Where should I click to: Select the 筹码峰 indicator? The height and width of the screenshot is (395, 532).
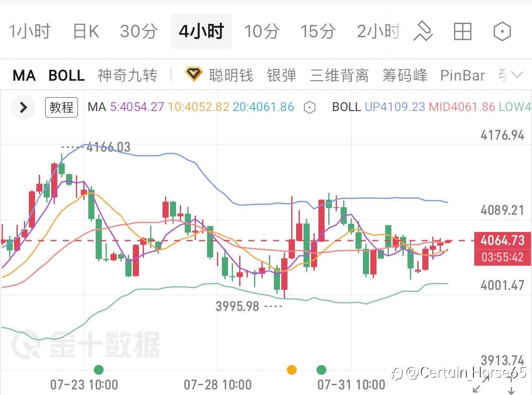(405, 76)
